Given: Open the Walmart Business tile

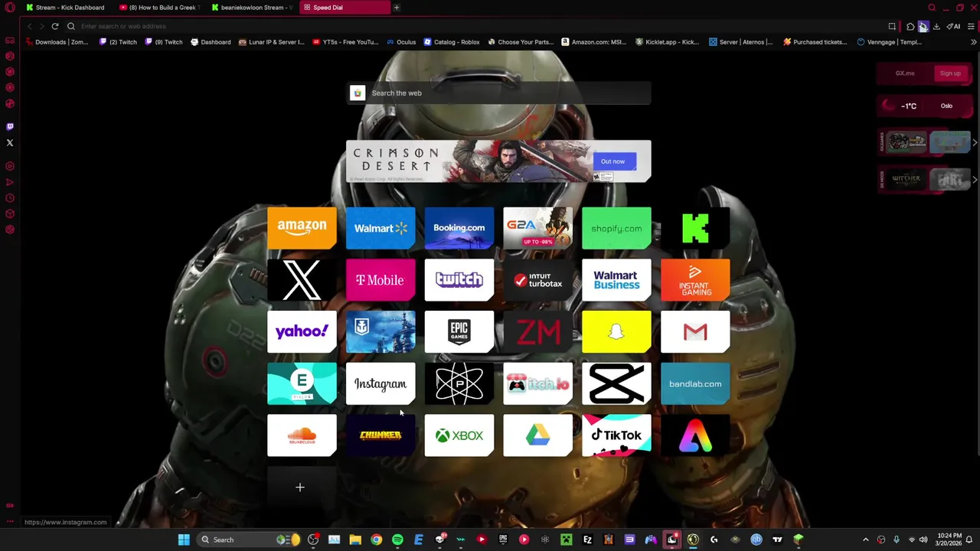Looking at the screenshot, I should pyautogui.click(x=616, y=280).
